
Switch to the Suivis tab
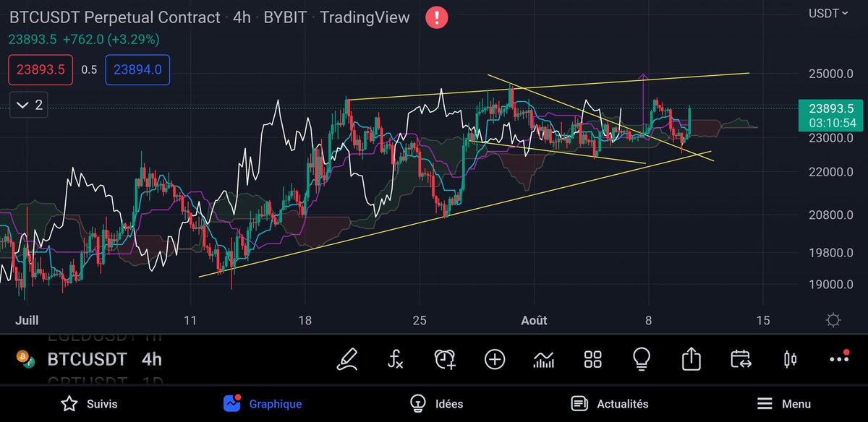[89, 404]
